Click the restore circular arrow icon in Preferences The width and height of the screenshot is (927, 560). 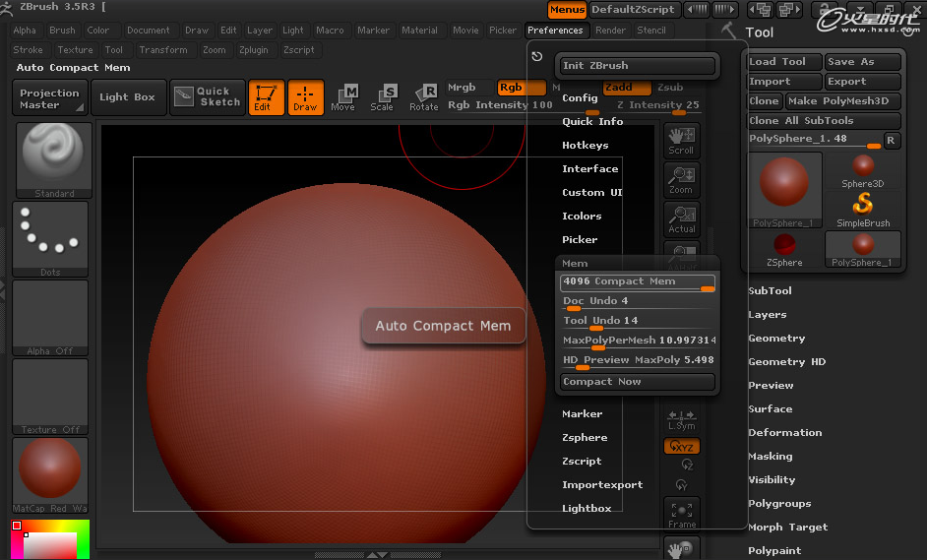536,56
